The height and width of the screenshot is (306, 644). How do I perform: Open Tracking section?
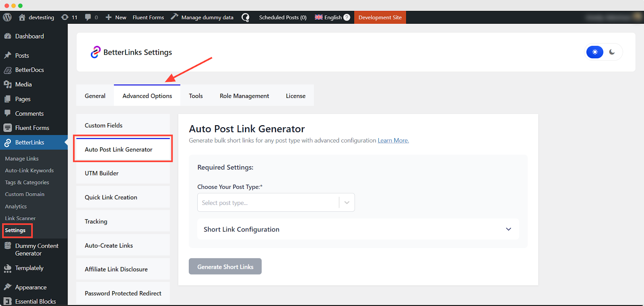coord(123,221)
